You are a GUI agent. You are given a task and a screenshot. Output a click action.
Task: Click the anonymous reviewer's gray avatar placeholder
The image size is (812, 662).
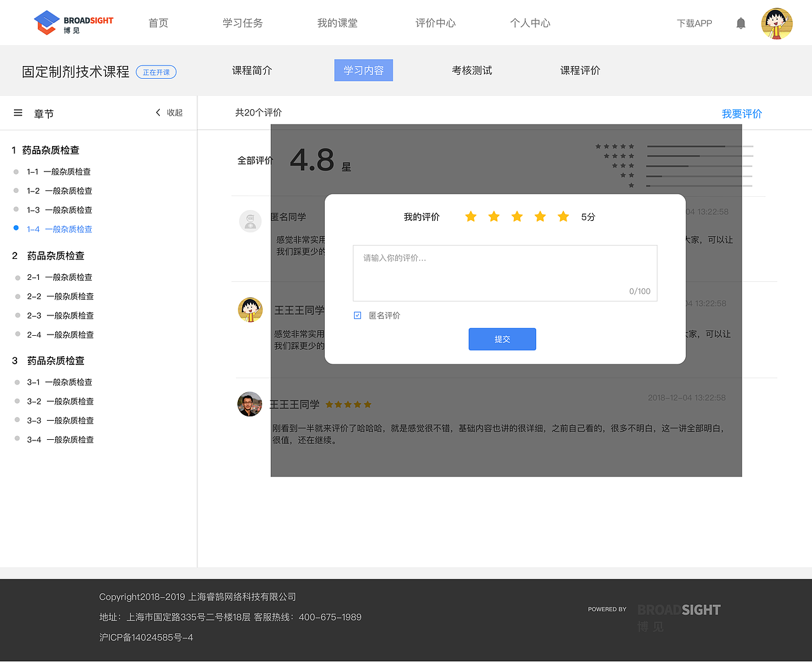tap(250, 222)
